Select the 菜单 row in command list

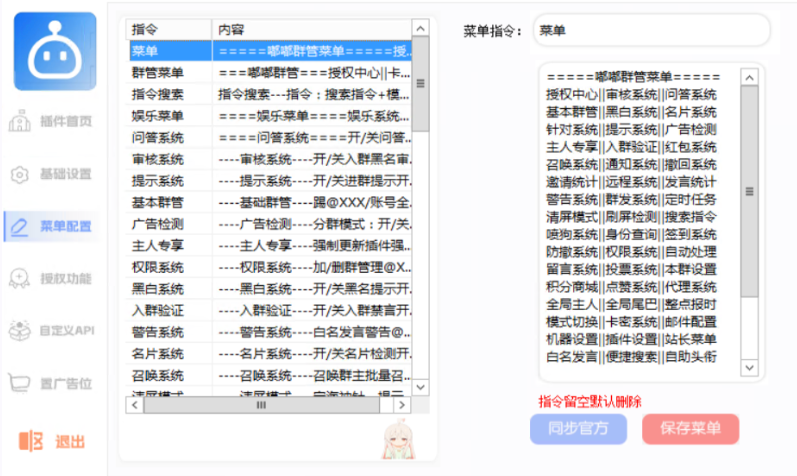coord(269,51)
